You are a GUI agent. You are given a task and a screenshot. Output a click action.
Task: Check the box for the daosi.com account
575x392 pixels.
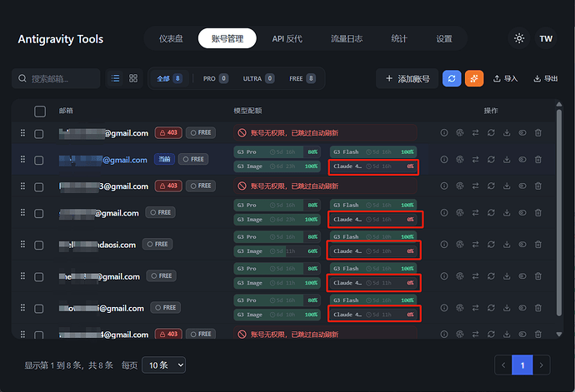click(39, 245)
